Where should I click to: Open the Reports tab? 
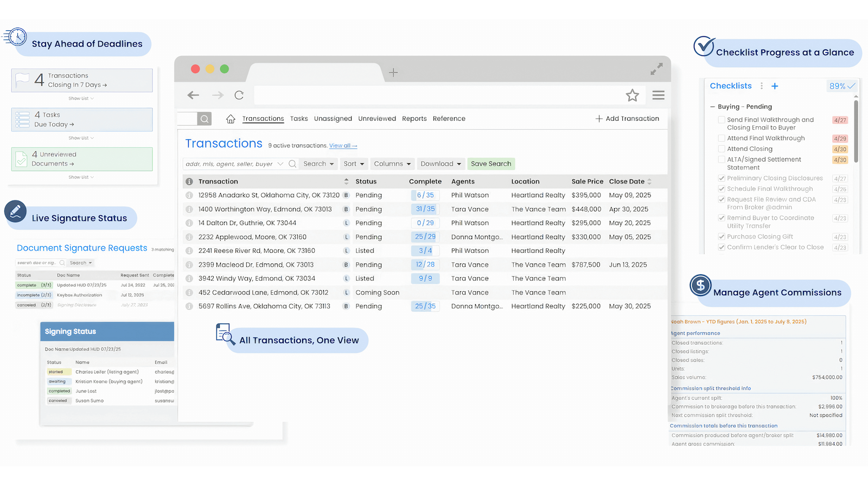pyautogui.click(x=414, y=119)
